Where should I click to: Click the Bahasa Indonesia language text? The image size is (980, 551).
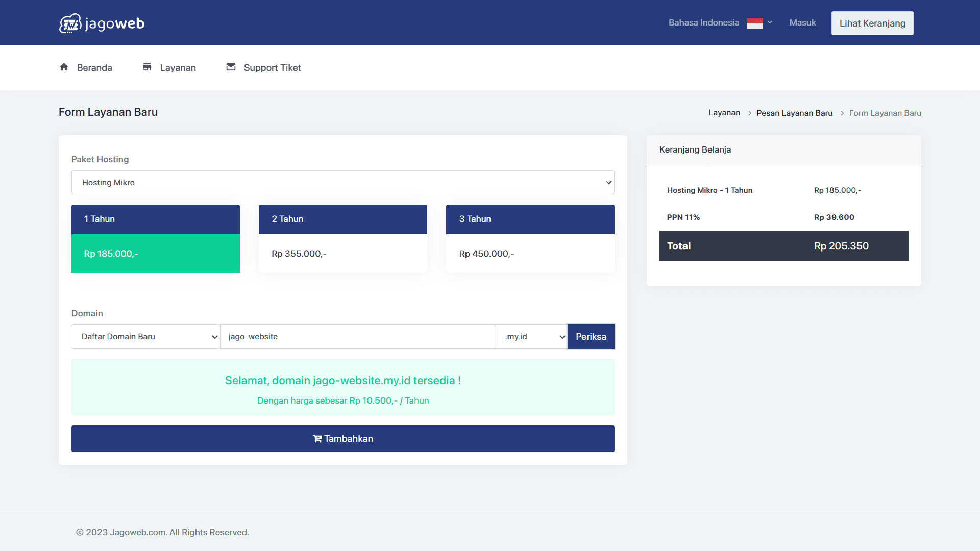(x=703, y=22)
